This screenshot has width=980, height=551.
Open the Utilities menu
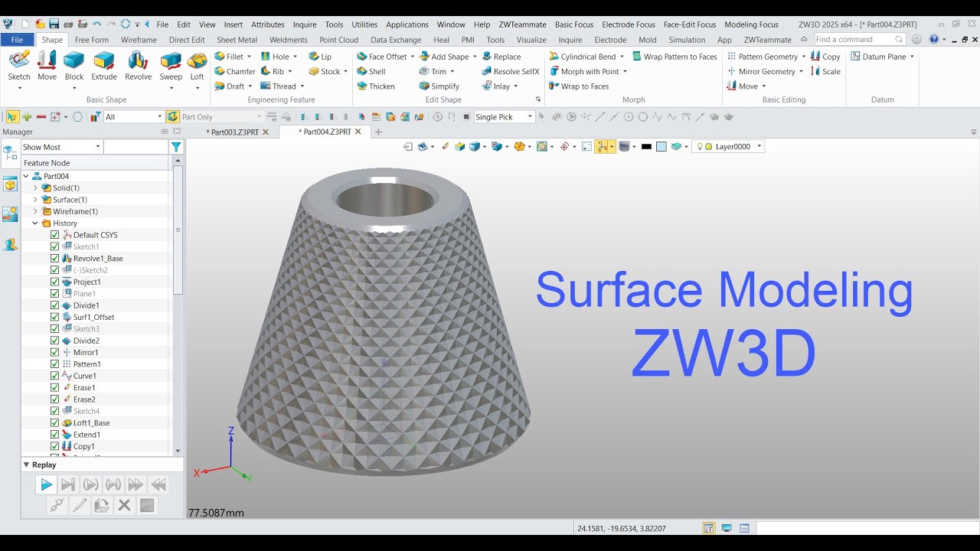[364, 24]
